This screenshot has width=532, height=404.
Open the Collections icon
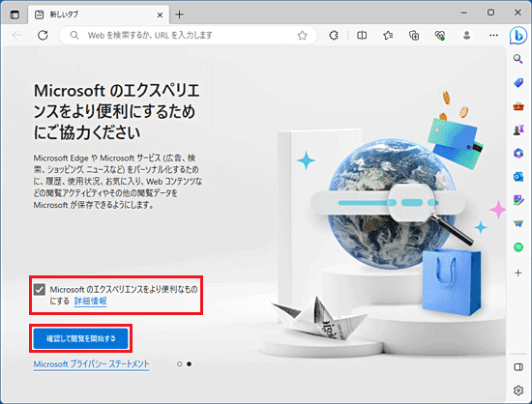[x=414, y=35]
